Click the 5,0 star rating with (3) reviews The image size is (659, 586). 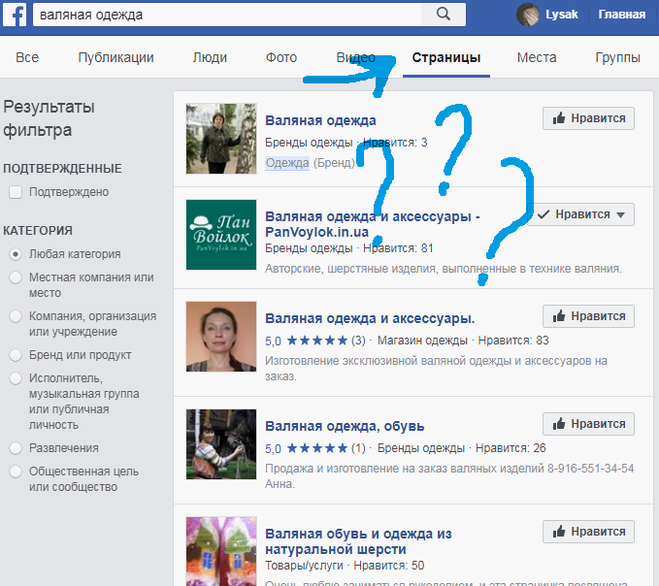(315, 341)
